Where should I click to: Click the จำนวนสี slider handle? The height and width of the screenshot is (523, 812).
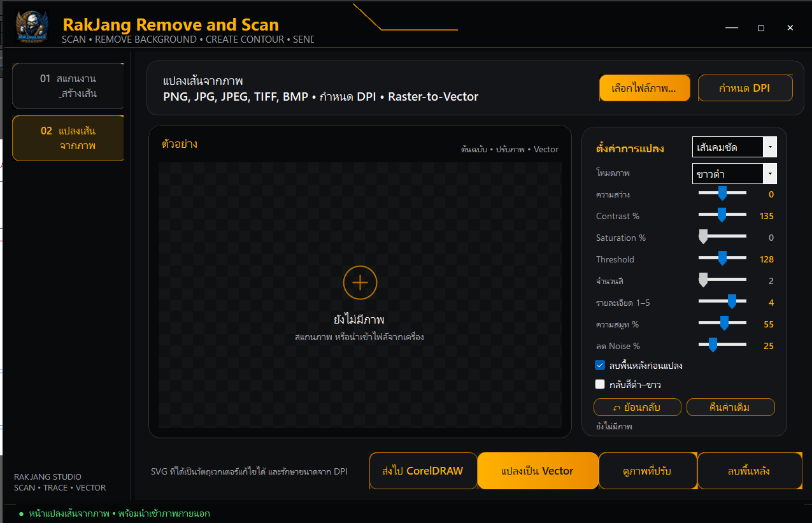(703, 280)
